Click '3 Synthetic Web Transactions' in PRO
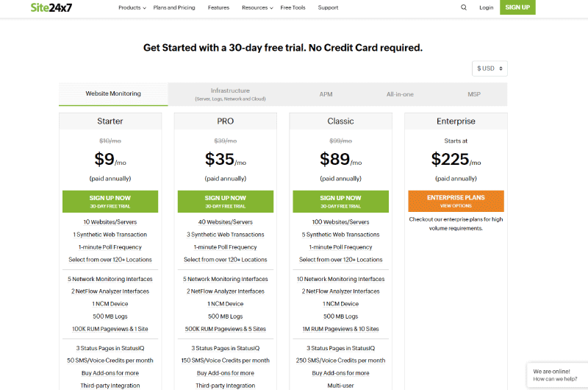 click(226, 235)
